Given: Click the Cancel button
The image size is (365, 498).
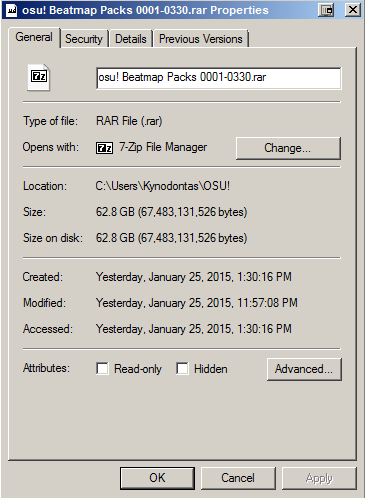Looking at the screenshot, I should point(238,478).
